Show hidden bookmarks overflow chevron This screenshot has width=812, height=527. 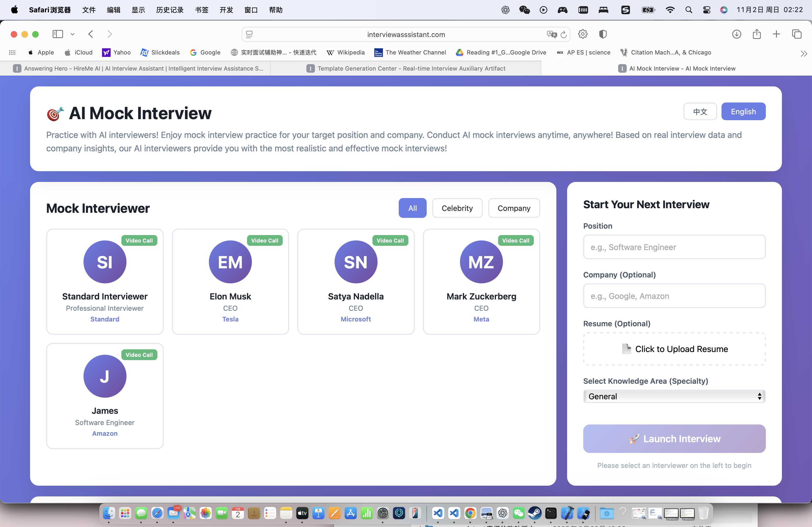click(x=803, y=53)
